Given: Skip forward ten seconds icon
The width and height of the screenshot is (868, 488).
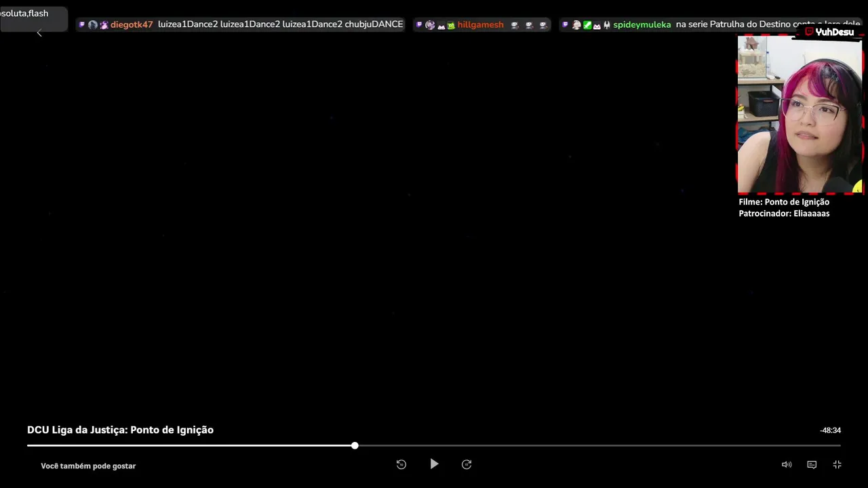Looking at the screenshot, I should pyautogui.click(x=467, y=464).
